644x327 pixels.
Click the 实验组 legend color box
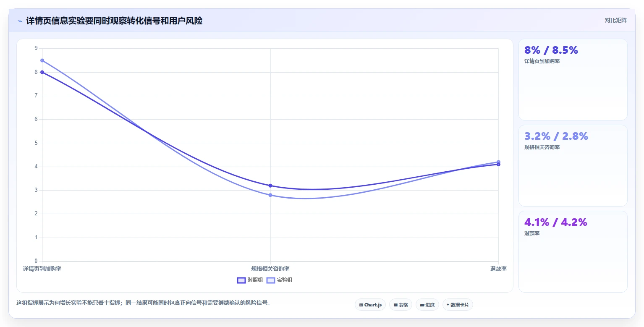tap(271, 280)
